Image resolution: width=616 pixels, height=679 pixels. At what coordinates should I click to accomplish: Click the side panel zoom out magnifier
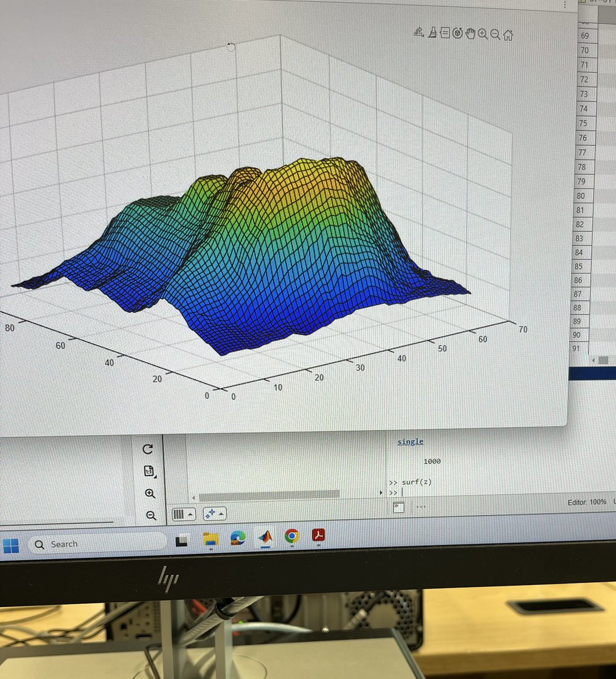151,515
